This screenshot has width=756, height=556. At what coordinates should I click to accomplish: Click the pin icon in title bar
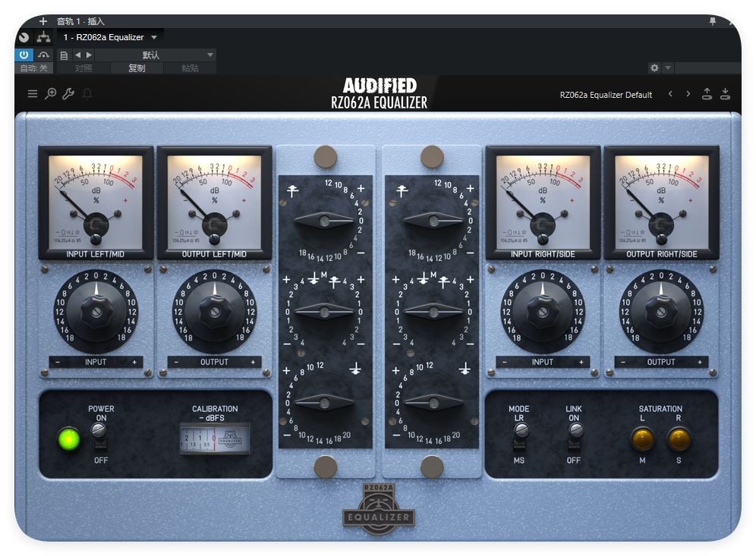(x=713, y=21)
